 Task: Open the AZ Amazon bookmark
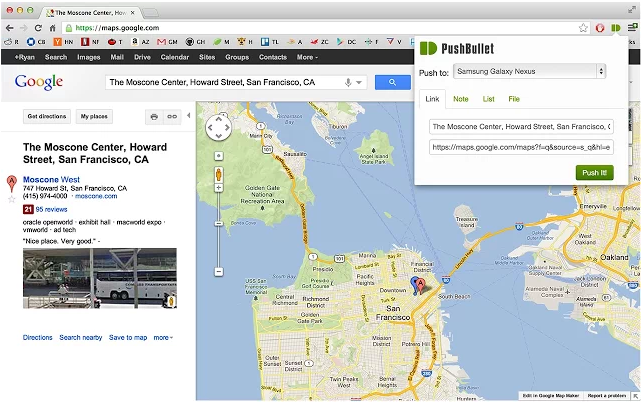pos(140,42)
